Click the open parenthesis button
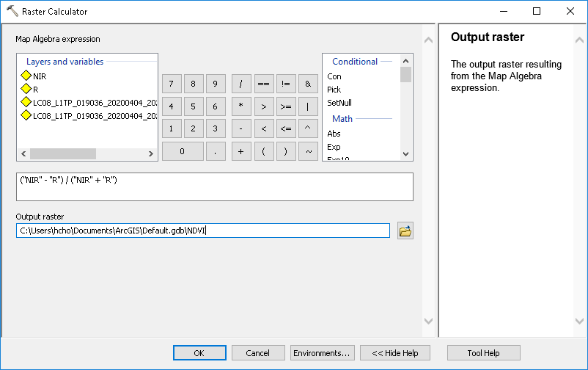Image resolution: width=588 pixels, height=370 pixels. tap(263, 151)
